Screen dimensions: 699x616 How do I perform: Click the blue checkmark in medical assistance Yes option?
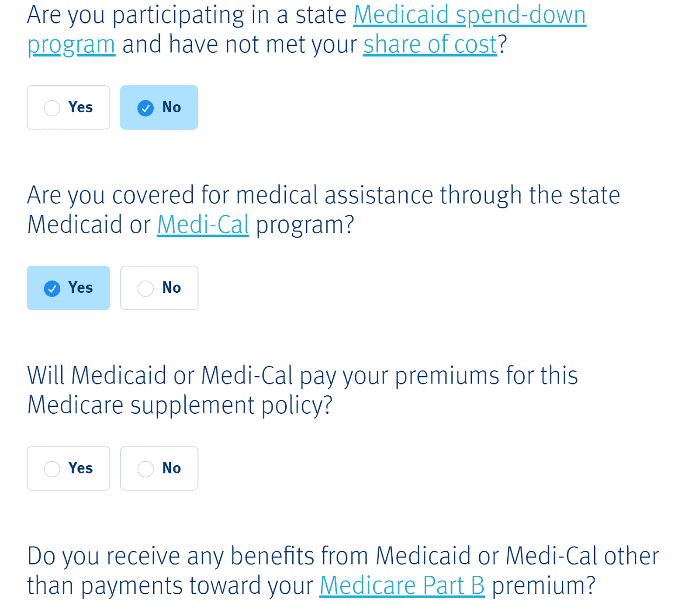pyautogui.click(x=52, y=288)
